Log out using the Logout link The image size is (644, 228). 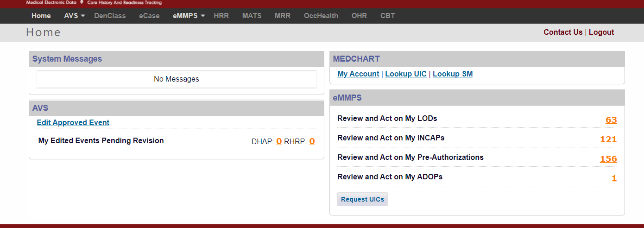(601, 32)
